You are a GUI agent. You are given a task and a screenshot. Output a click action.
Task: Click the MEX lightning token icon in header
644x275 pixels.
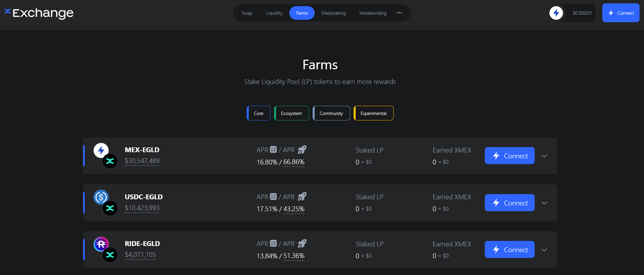click(556, 13)
